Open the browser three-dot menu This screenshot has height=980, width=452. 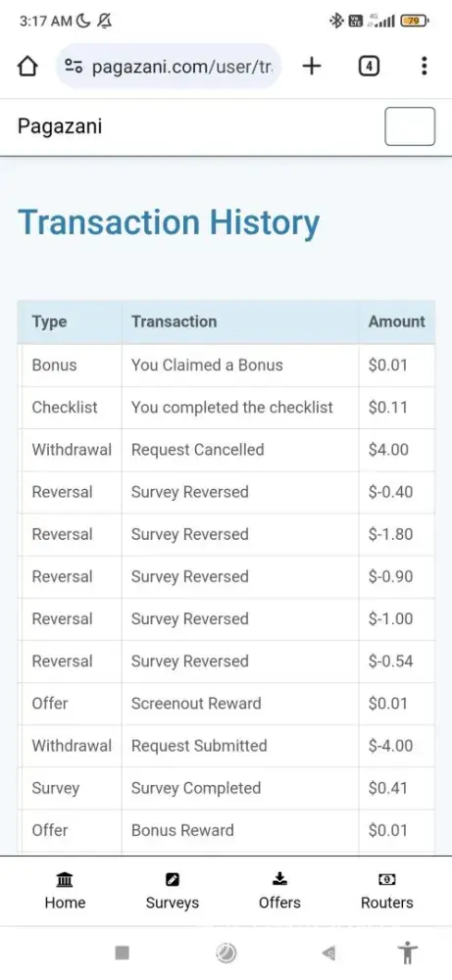coord(424,66)
